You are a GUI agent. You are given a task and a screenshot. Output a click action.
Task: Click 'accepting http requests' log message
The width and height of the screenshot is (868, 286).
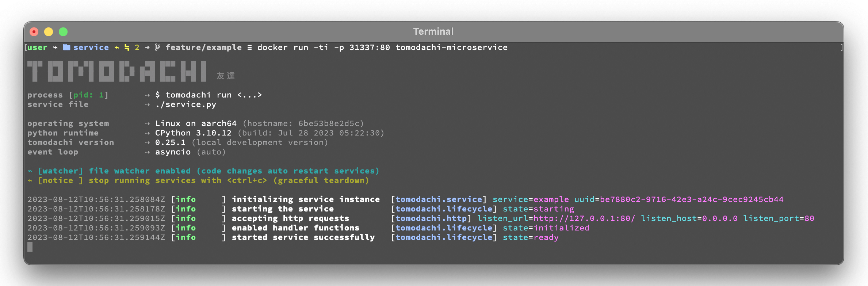(x=290, y=218)
